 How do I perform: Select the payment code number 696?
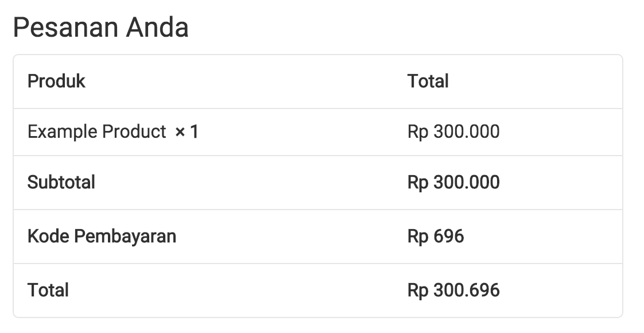[x=449, y=236]
